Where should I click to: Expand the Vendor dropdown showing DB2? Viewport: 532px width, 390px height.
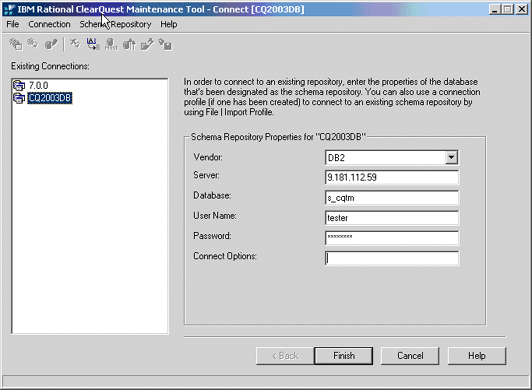click(x=451, y=157)
